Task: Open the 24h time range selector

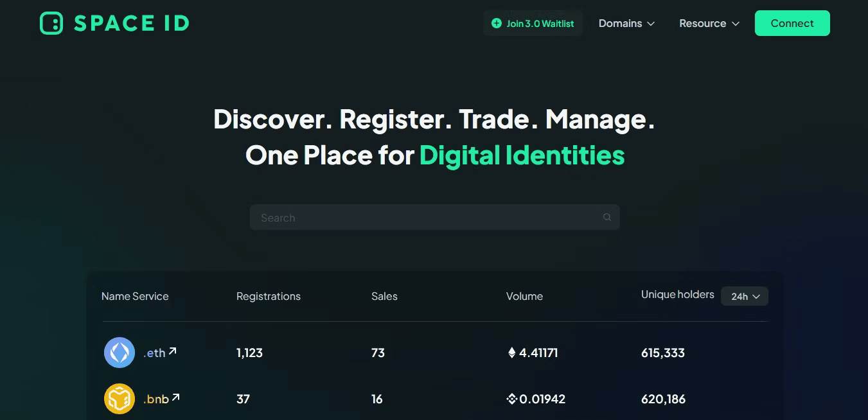Action: coord(744,296)
